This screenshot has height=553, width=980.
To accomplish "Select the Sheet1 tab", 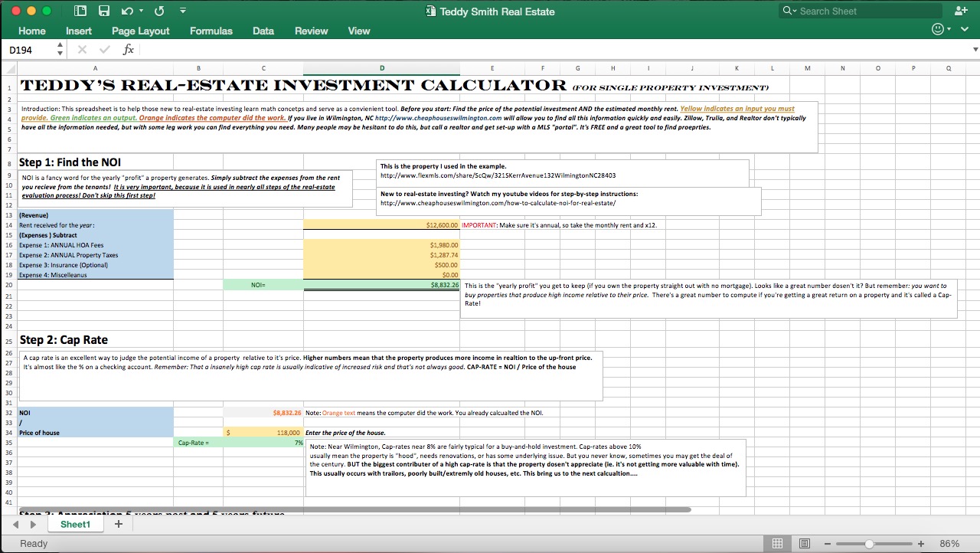I will click(x=76, y=524).
